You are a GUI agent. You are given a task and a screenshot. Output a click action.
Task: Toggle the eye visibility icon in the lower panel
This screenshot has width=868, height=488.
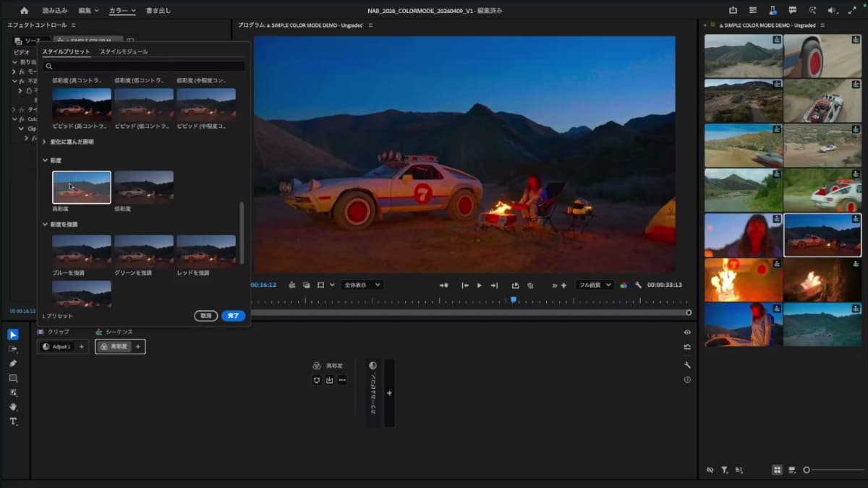(687, 333)
